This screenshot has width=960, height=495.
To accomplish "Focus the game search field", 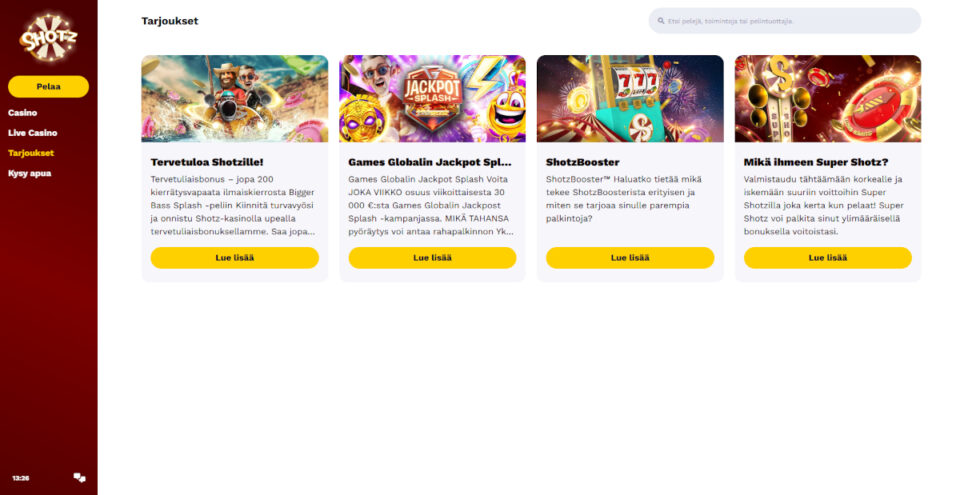I will 784,21.
